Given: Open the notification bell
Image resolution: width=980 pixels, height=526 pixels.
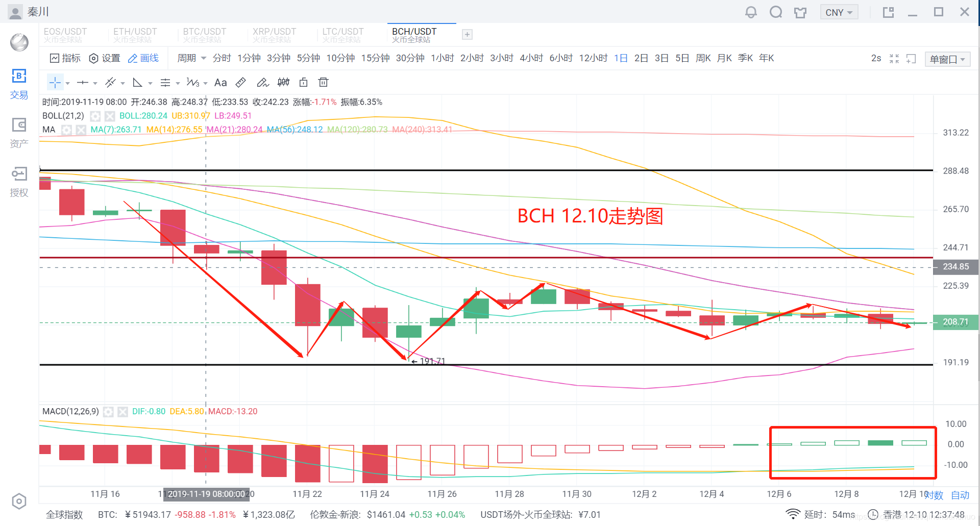Looking at the screenshot, I should (x=751, y=12).
